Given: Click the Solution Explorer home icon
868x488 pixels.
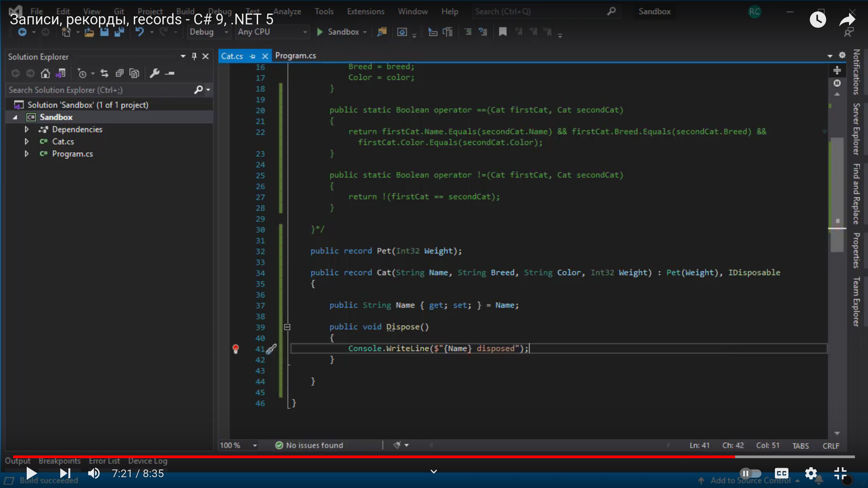Looking at the screenshot, I should coord(45,73).
